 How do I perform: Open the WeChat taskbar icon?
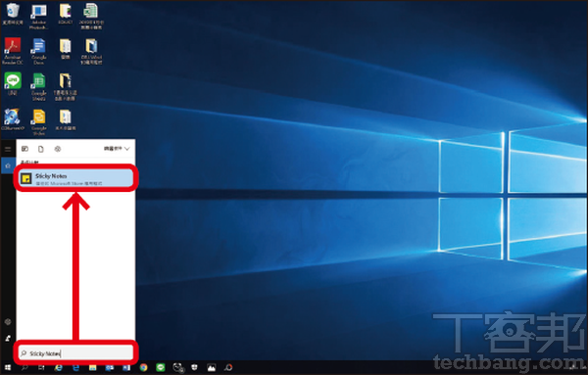pyautogui.click(x=178, y=367)
